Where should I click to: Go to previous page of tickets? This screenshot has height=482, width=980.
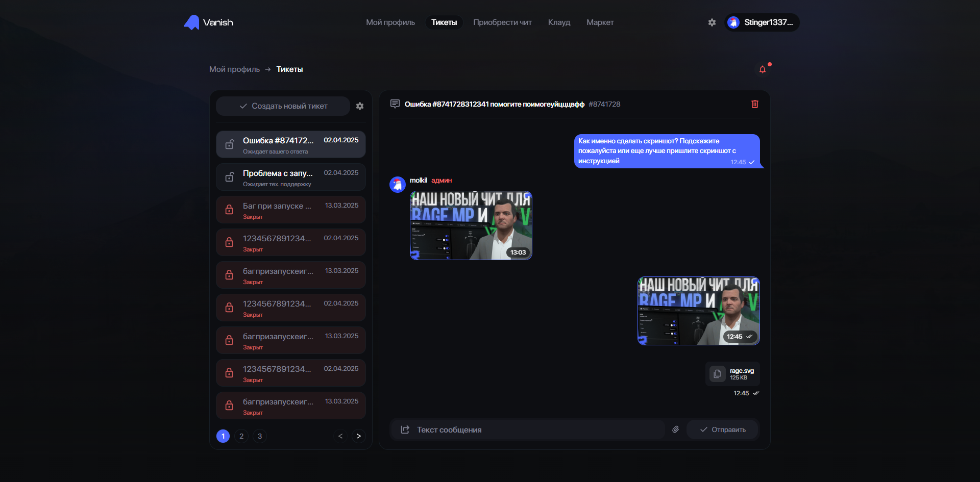[340, 436]
